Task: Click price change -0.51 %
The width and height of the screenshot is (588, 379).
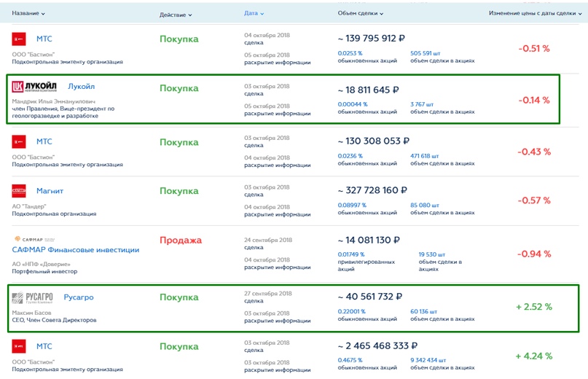Action: click(x=534, y=49)
